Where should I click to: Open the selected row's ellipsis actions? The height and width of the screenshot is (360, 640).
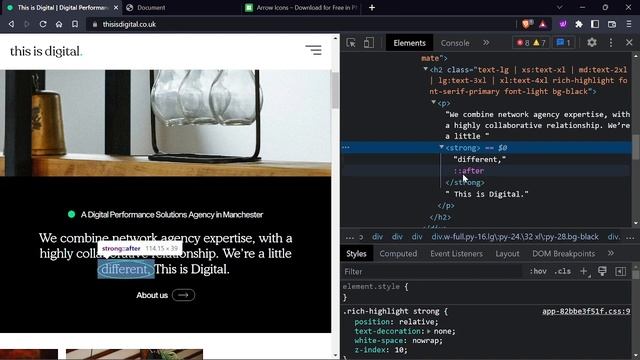point(346,147)
